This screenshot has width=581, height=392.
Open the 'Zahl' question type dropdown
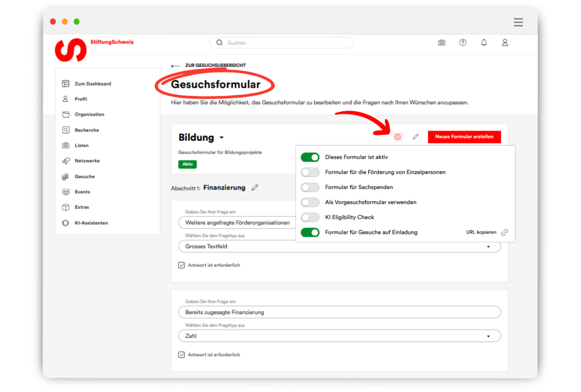pos(489,336)
